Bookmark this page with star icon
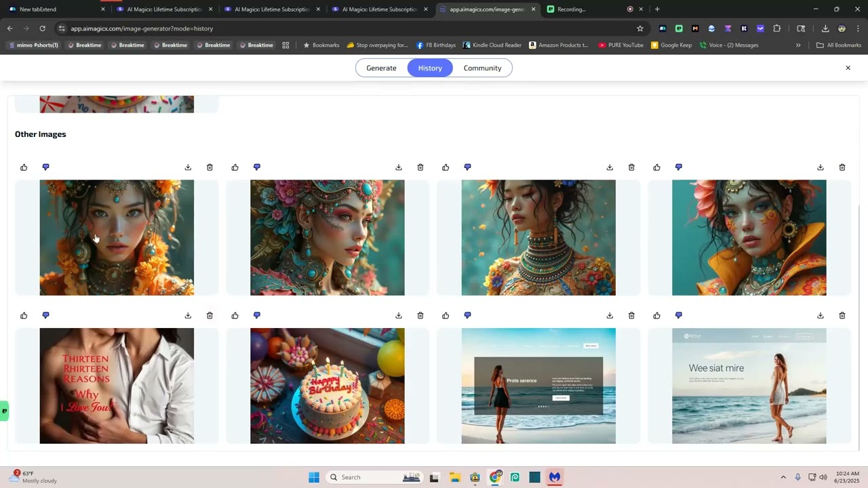Viewport: 868px width, 488px height. (x=639, y=28)
